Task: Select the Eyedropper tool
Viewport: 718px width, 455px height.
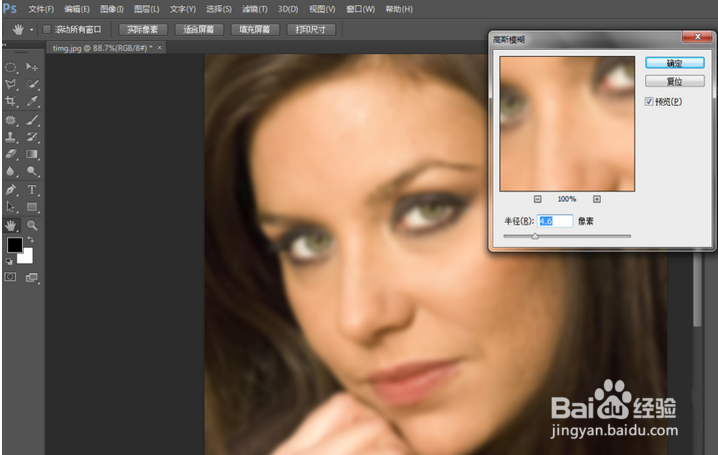Action: pyautogui.click(x=32, y=101)
